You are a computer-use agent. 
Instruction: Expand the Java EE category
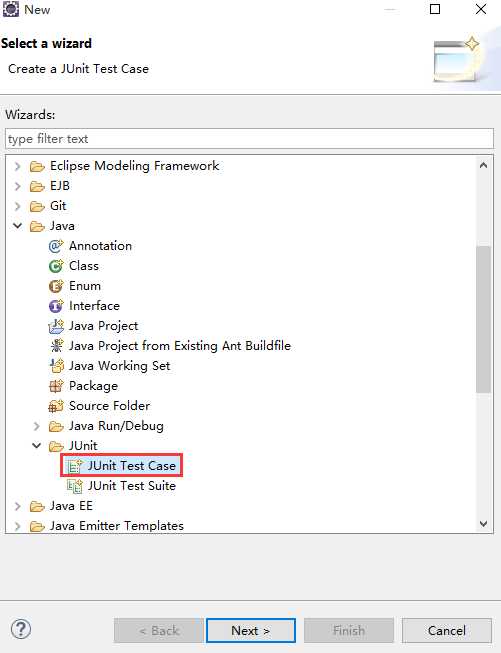17,506
